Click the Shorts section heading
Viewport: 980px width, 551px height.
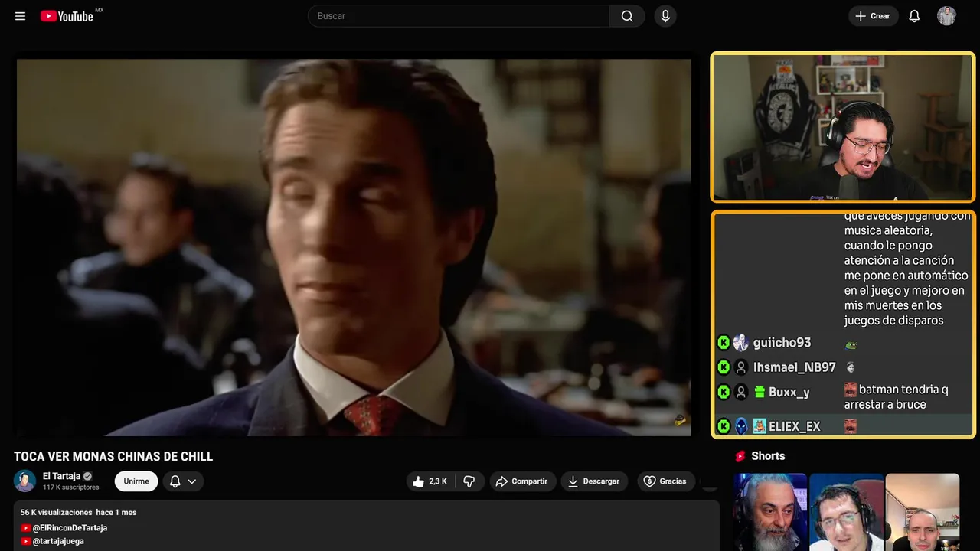tap(768, 456)
